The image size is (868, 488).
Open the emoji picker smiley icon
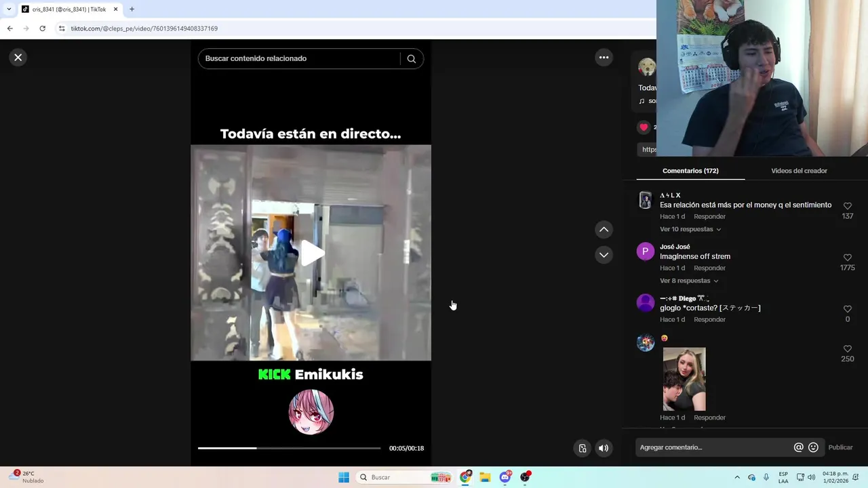813,447
